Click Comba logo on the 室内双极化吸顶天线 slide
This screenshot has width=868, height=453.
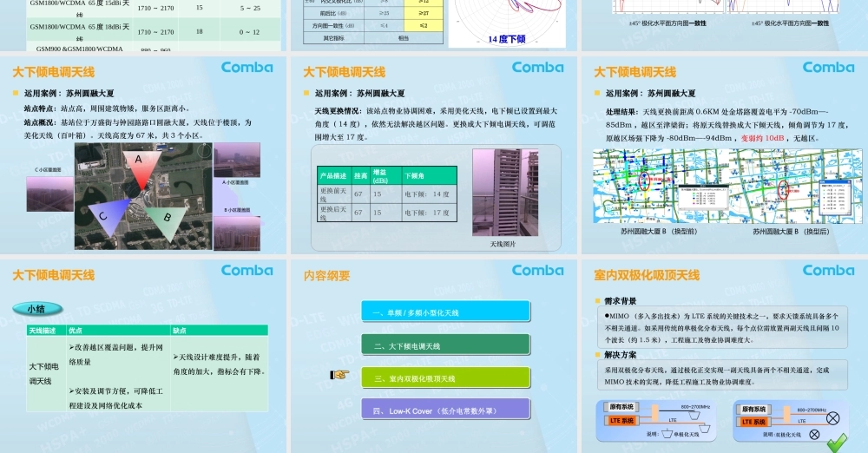tap(828, 270)
